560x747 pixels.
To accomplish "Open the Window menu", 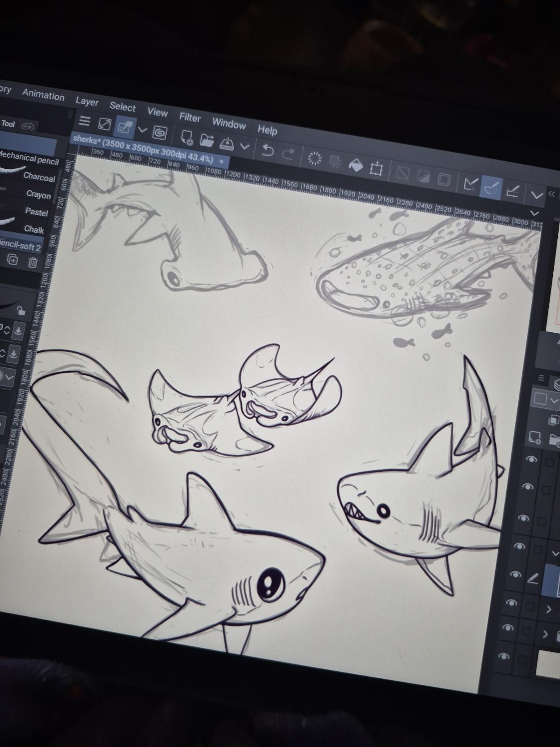I will 229,124.
